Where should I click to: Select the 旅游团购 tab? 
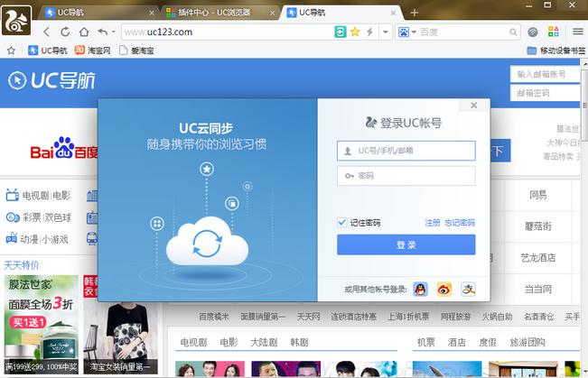(527, 342)
